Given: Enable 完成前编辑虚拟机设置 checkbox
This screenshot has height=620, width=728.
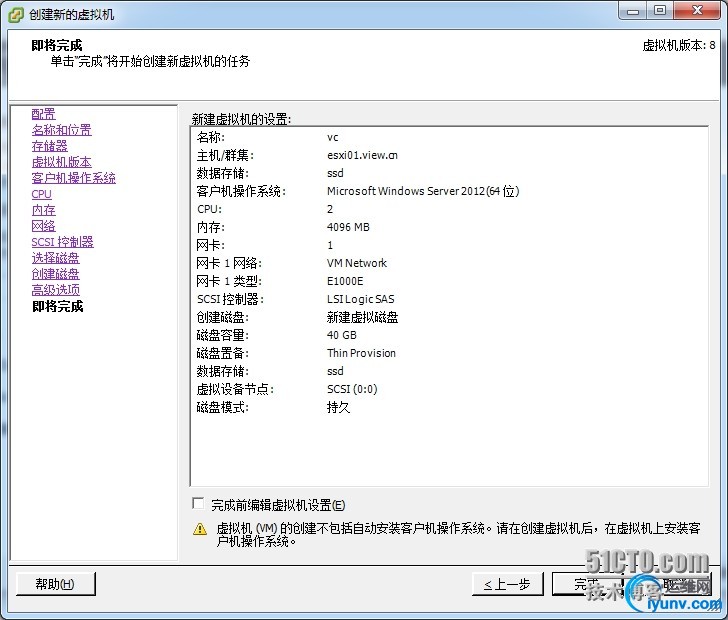Looking at the screenshot, I should [x=198, y=503].
